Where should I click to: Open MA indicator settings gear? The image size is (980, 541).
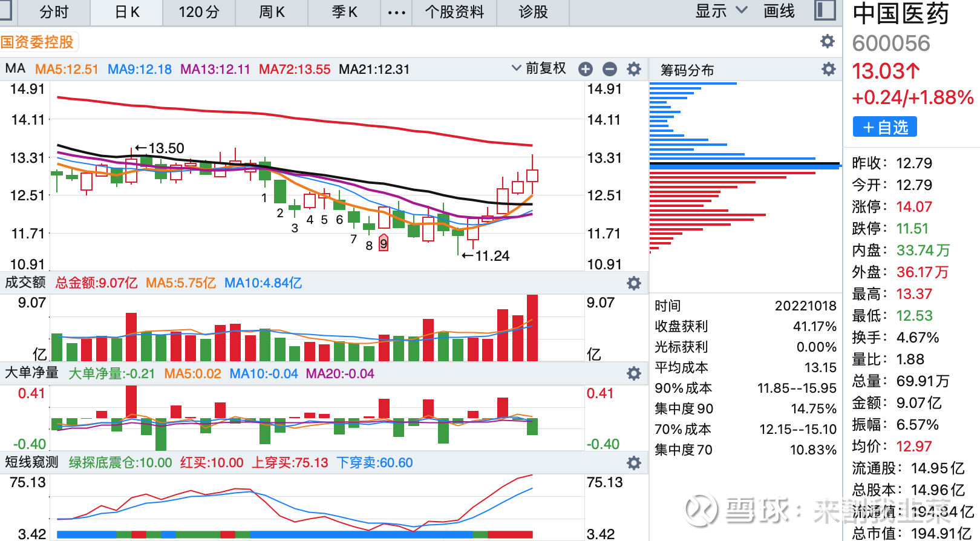tap(633, 69)
